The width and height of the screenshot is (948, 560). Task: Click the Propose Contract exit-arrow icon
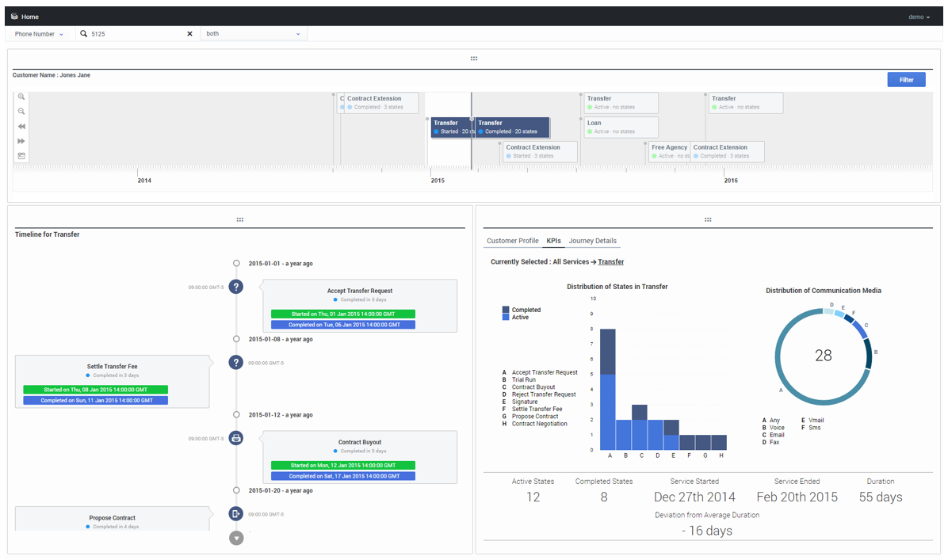235,513
